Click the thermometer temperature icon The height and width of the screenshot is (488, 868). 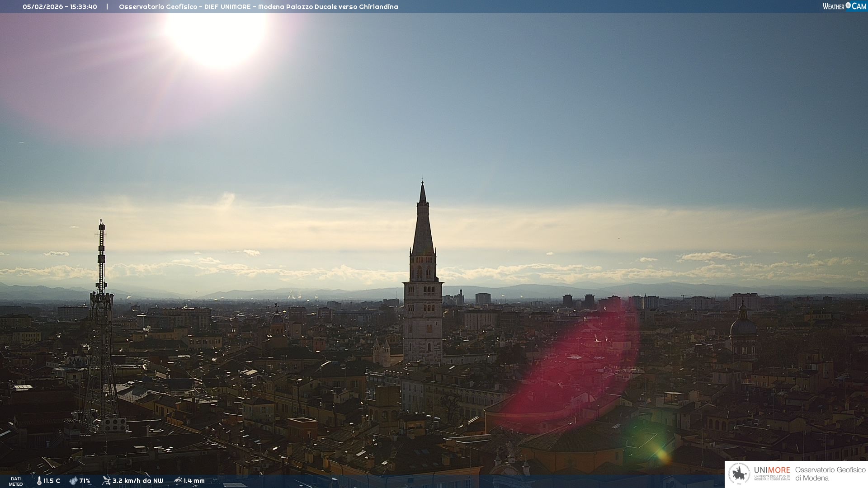pos(39,481)
